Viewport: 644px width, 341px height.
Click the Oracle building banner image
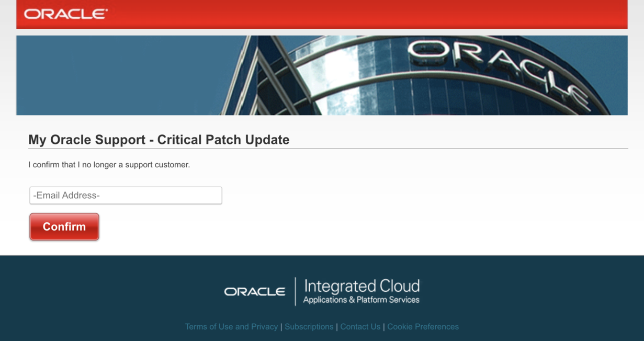(x=322, y=75)
